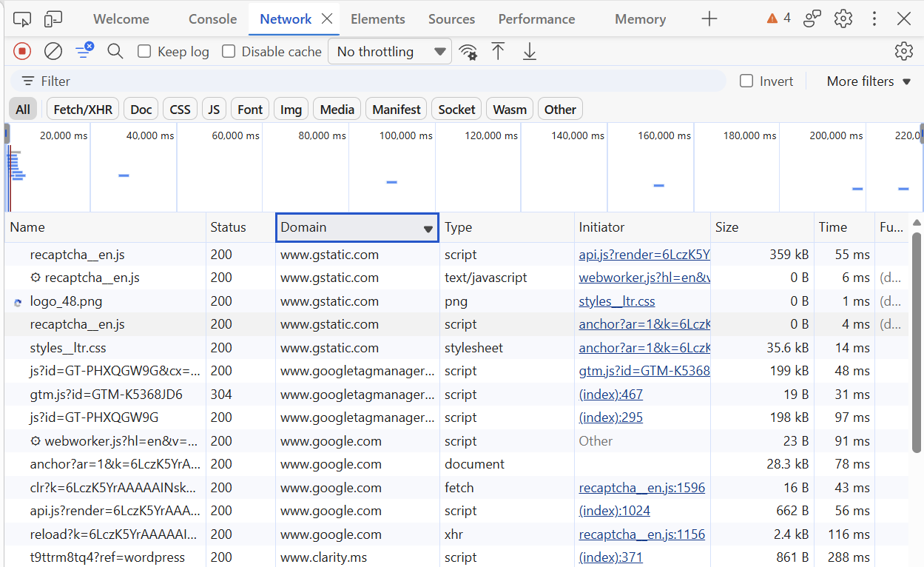Open initiator link (index):1024

(614, 511)
